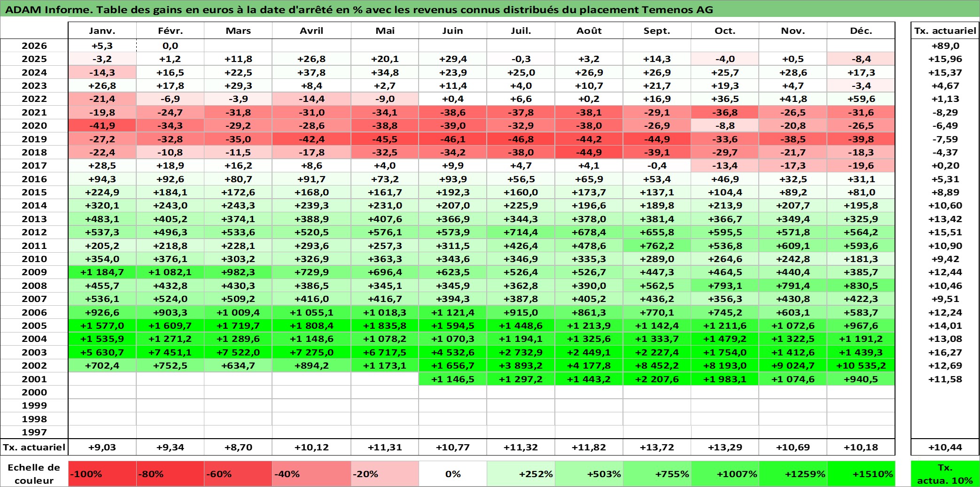This screenshot has height=487, width=980.
Task: Select cell -8,4 for December 2025
Action: [x=861, y=59]
